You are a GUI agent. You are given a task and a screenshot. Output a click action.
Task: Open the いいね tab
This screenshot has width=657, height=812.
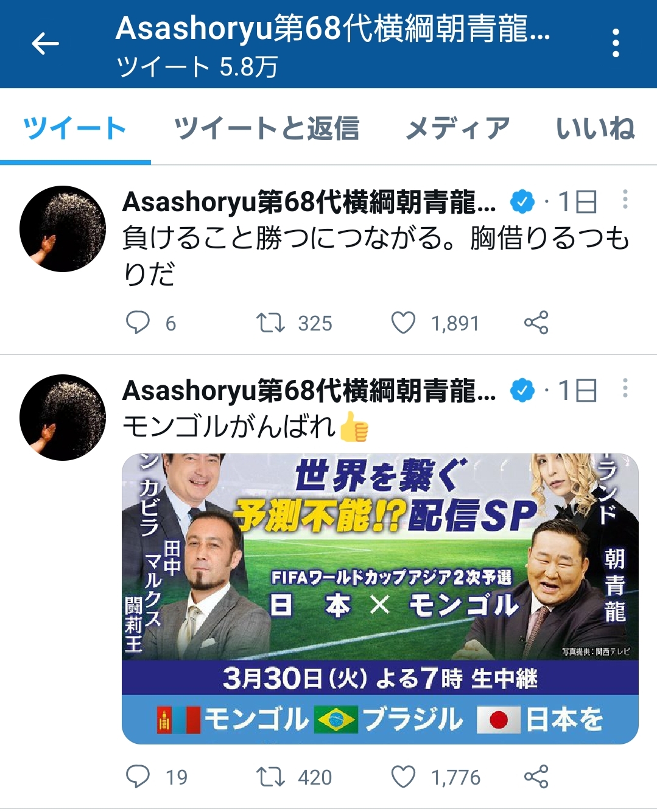[x=596, y=128]
